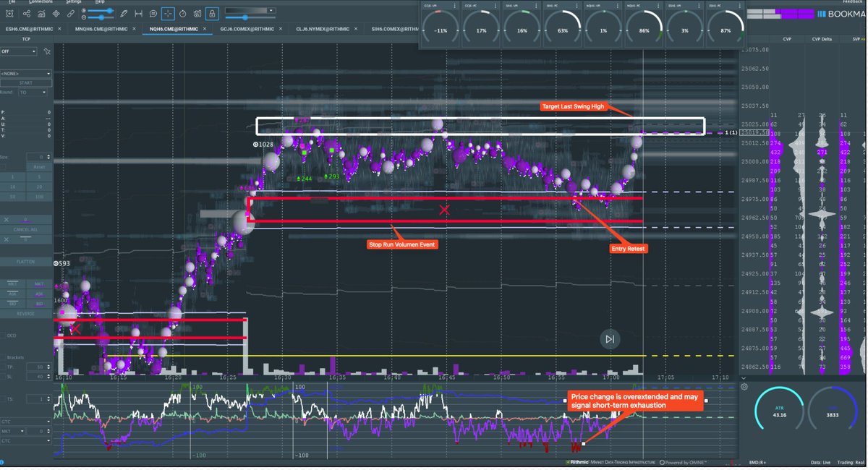The width and height of the screenshot is (868, 470).
Task: Close the CLJ6.NYMEX@RITHMIC tab
Action: (x=355, y=29)
